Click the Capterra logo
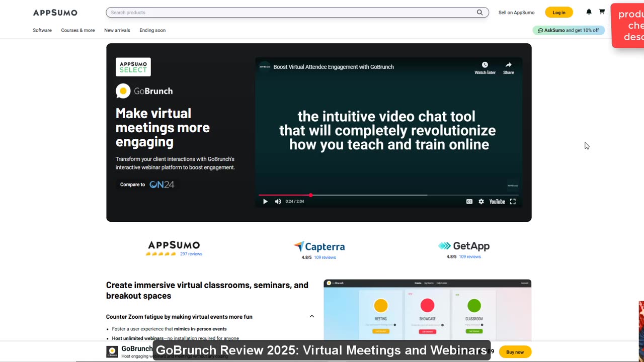Image resolution: width=644 pixels, height=362 pixels. [x=319, y=247]
